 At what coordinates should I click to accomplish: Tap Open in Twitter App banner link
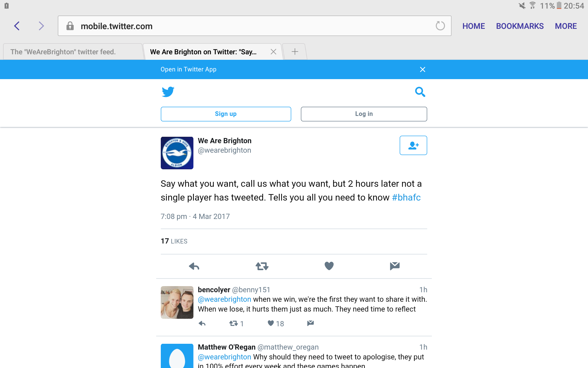click(x=188, y=69)
